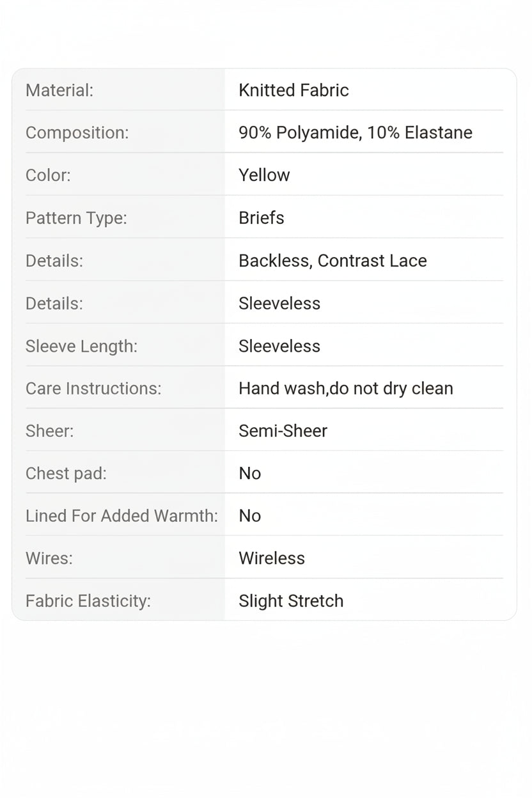
Task: Click the Color label
Action: click(x=48, y=175)
